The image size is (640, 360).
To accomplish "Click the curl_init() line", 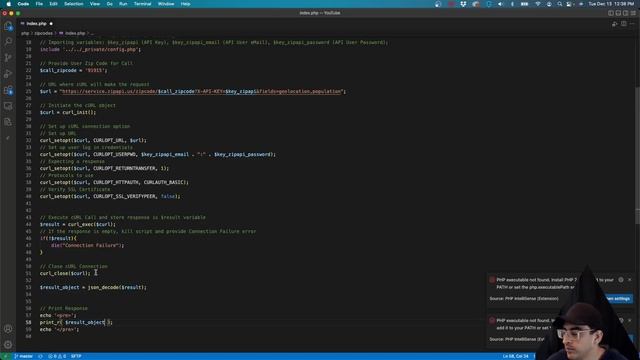I will [68, 112].
